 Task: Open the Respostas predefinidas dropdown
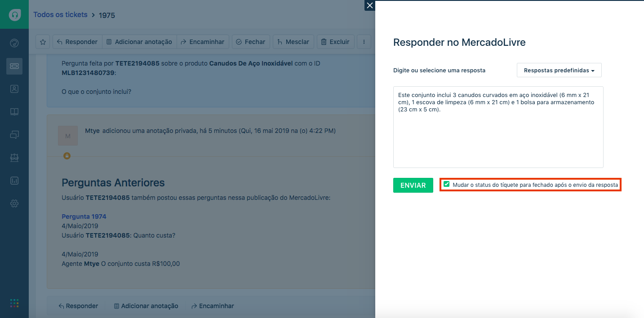[559, 71]
